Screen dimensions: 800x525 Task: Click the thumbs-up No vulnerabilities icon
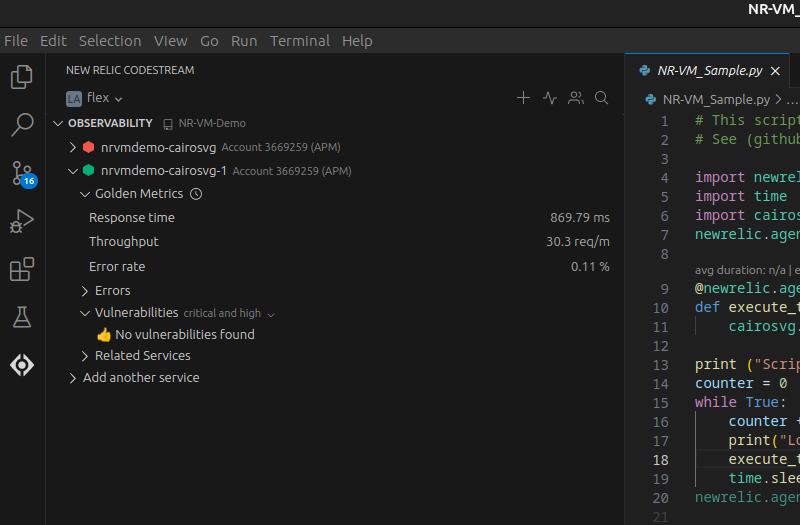click(x=104, y=335)
